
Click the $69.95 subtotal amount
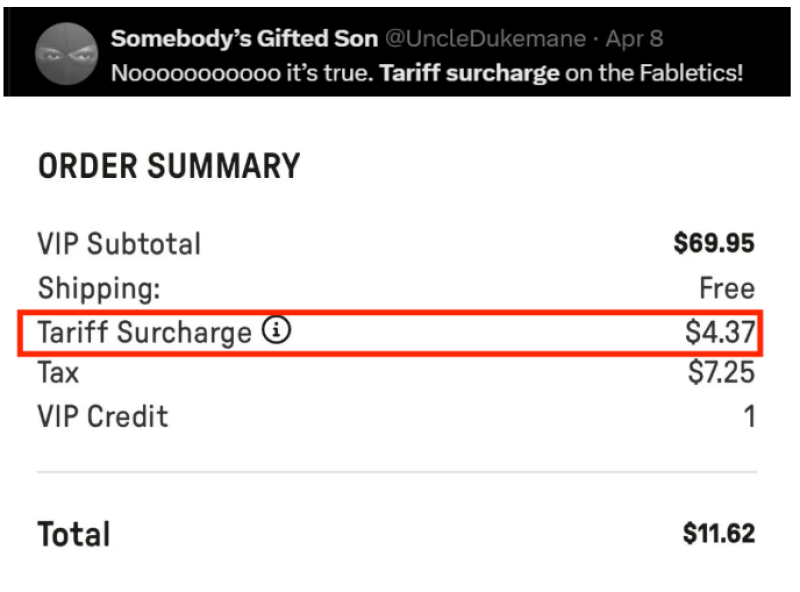(714, 244)
